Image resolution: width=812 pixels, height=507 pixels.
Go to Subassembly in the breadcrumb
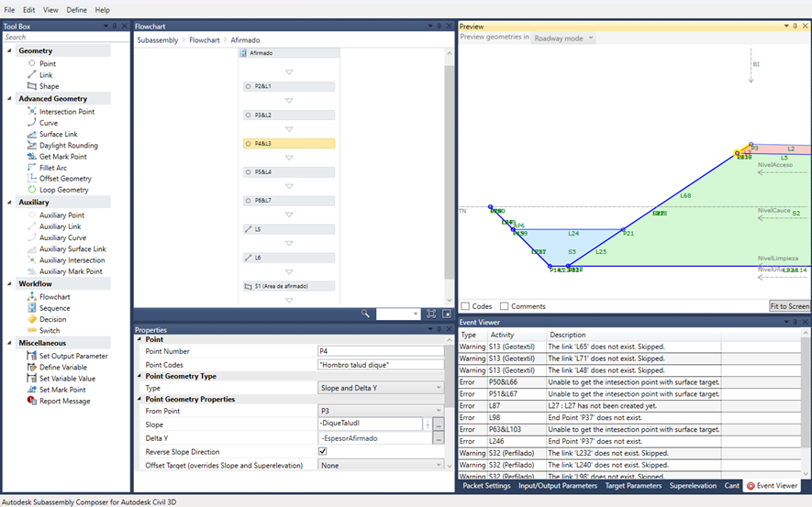pos(158,40)
